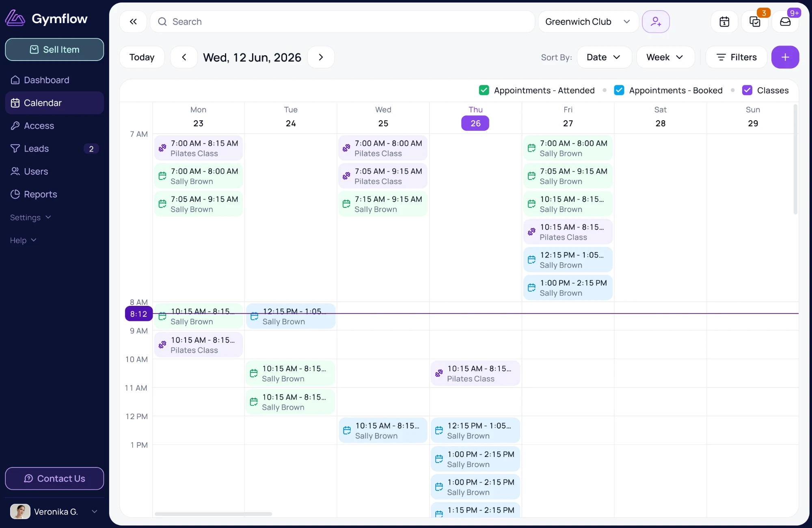This screenshot has width=812, height=528.
Task: Click the horizontal scrollbar at calendar bottom
Action: coord(213,514)
